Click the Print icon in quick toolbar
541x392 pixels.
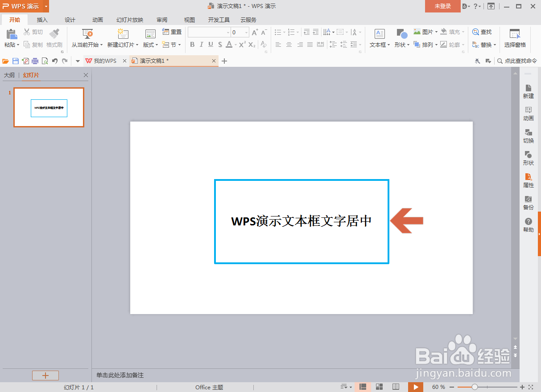[x=35, y=61]
